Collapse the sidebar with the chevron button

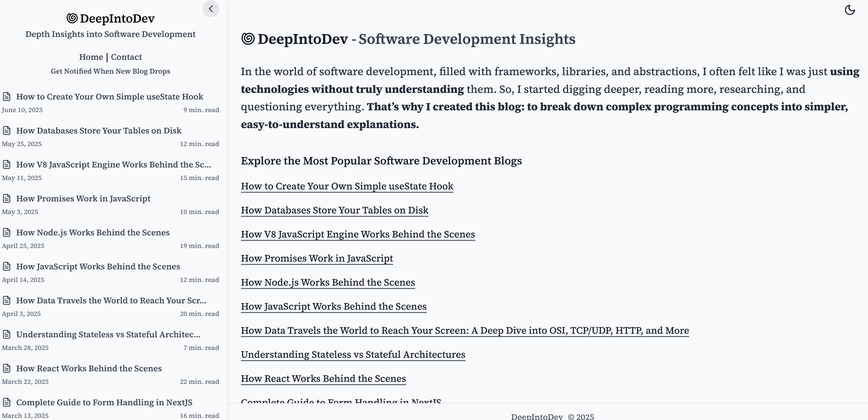tap(211, 9)
